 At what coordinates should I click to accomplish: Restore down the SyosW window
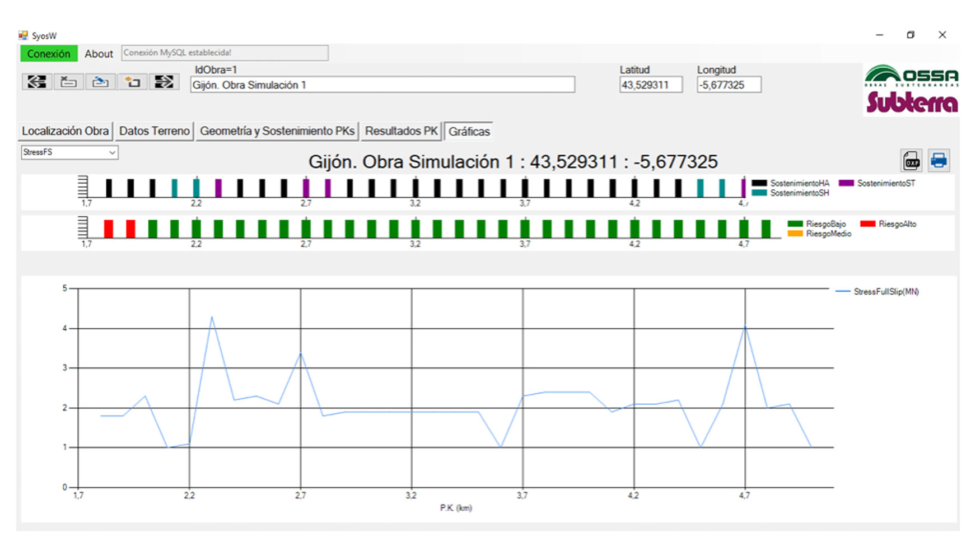pos(911,35)
